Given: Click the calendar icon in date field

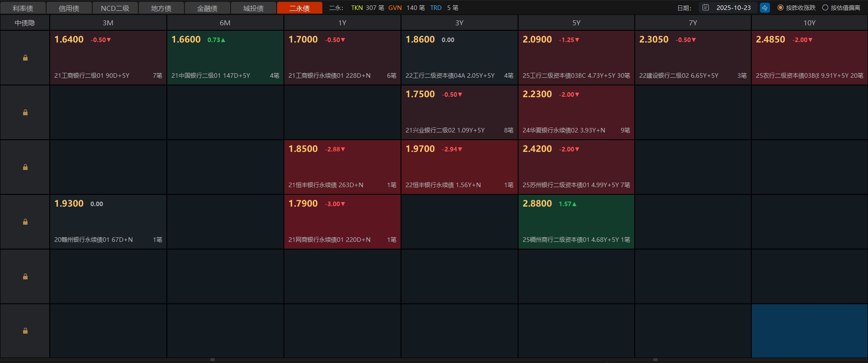Looking at the screenshot, I should click(706, 8).
